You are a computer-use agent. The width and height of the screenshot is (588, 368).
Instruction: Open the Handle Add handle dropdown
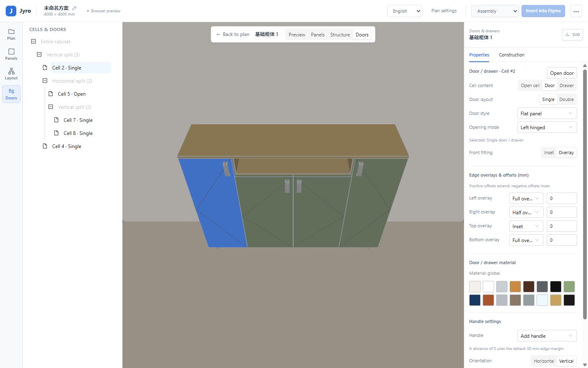(547, 336)
